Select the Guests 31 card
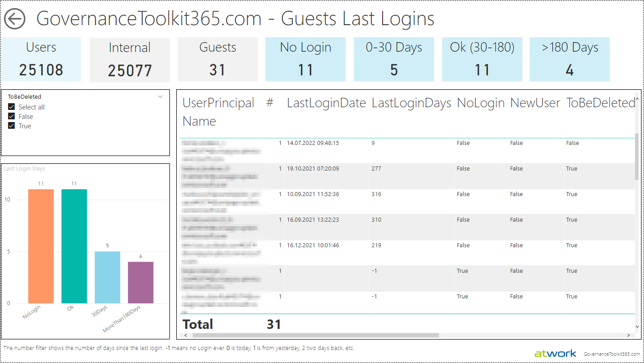 coord(218,59)
